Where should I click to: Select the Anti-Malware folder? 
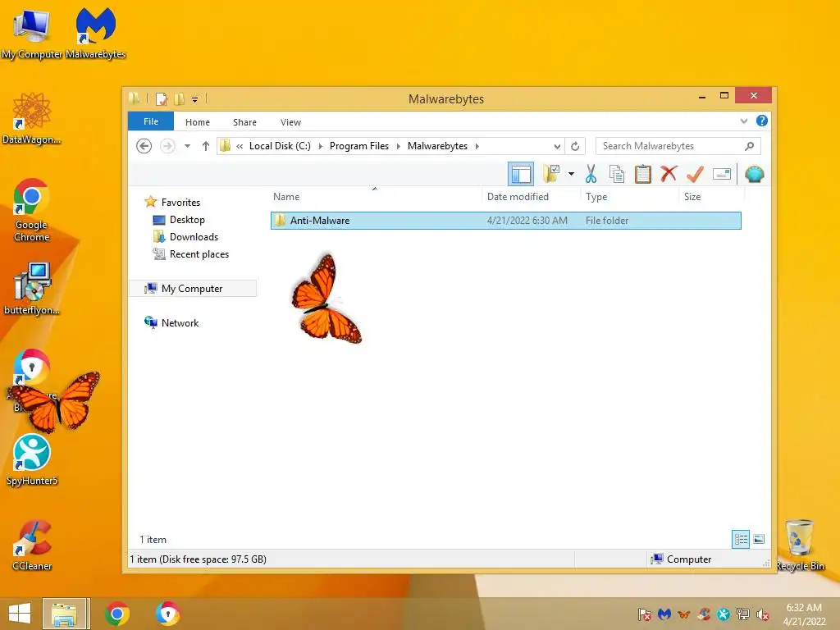[505, 220]
